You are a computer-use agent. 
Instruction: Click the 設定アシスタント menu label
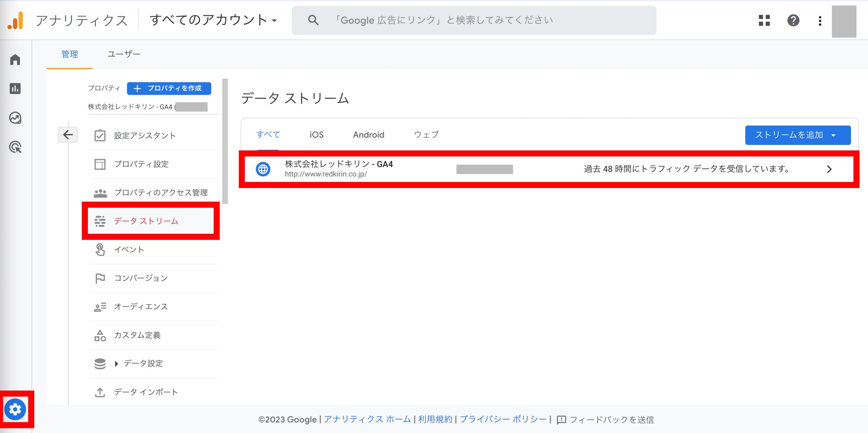pyautogui.click(x=145, y=136)
